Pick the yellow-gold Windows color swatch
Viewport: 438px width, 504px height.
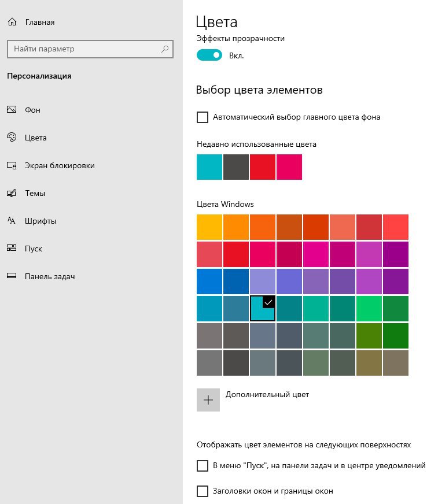[x=209, y=227]
